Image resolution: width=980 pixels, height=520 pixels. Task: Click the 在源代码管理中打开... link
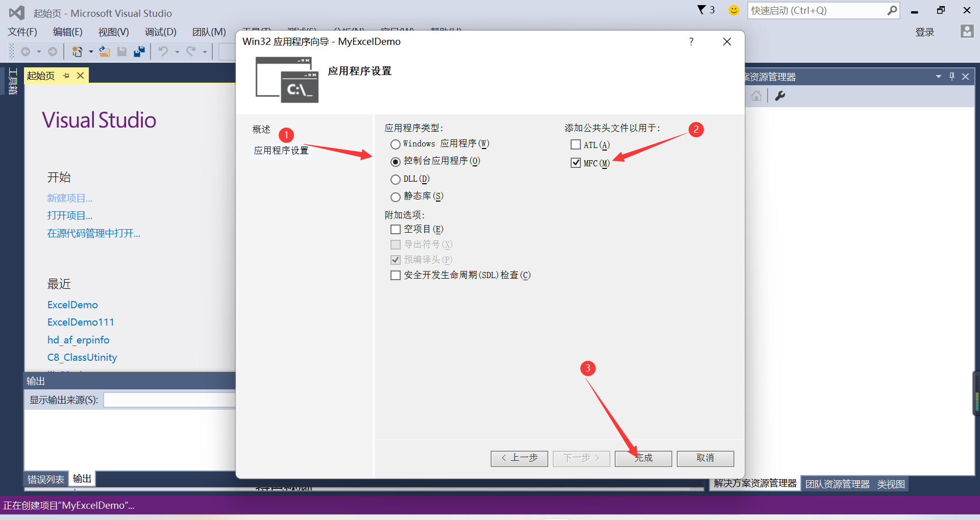[x=94, y=233]
